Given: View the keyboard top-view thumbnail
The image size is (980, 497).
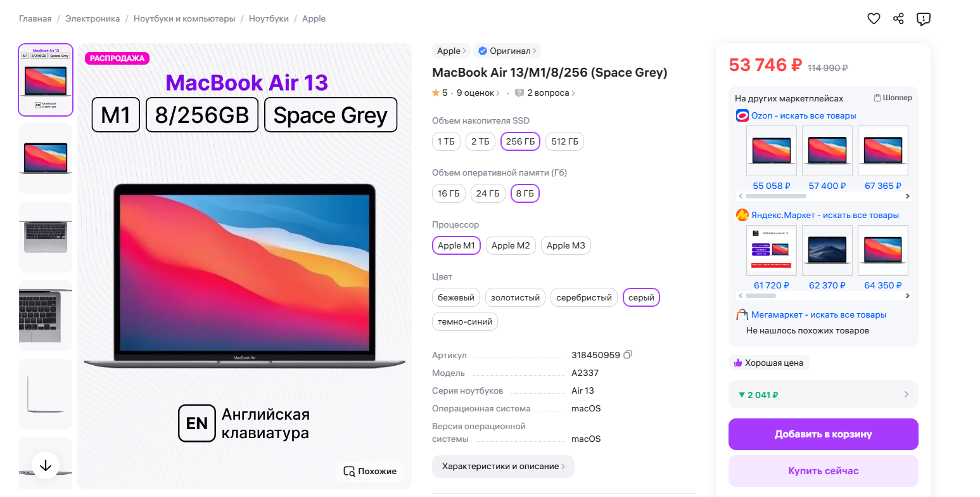Looking at the screenshot, I should tap(46, 237).
